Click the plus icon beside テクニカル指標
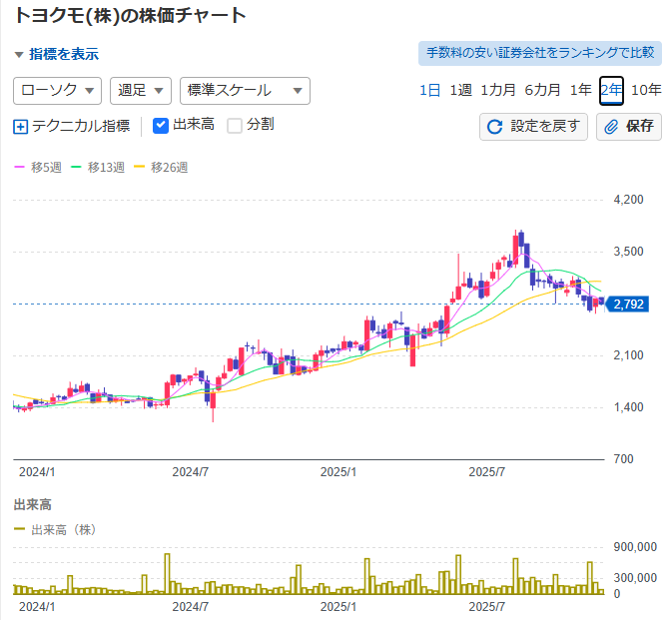672x620 pixels. [21, 126]
